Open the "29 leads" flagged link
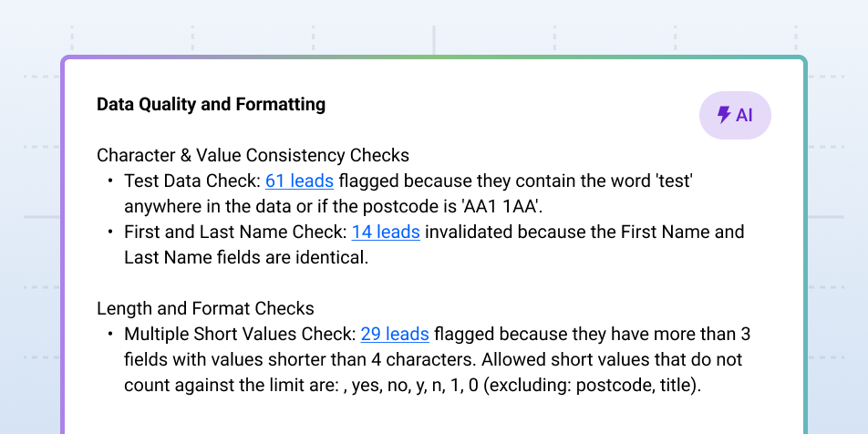 [395, 335]
